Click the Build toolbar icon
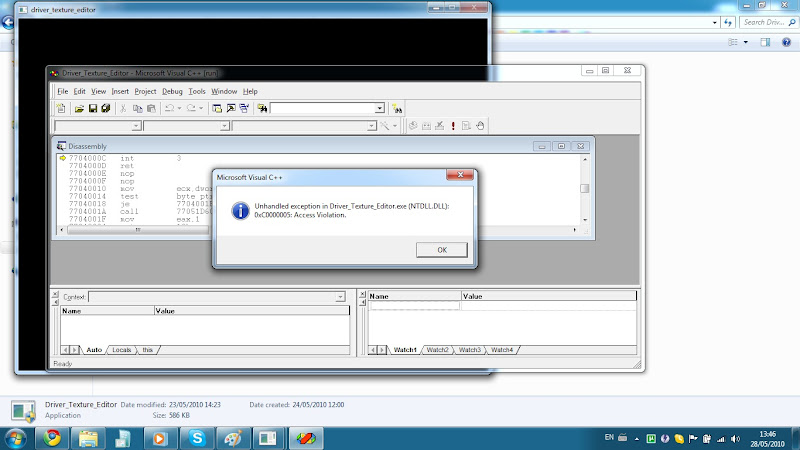Screen dimensions: 800x450 coord(426,126)
